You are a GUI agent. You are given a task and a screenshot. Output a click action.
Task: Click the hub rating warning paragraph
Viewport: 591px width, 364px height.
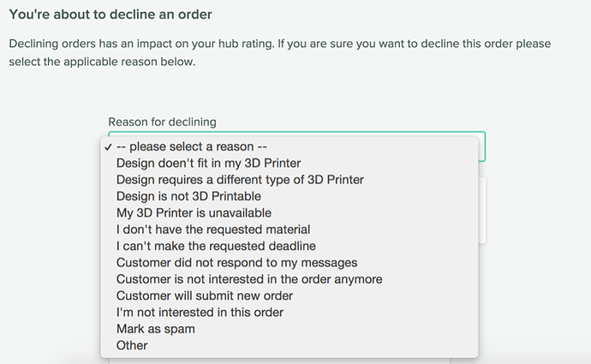click(x=279, y=51)
